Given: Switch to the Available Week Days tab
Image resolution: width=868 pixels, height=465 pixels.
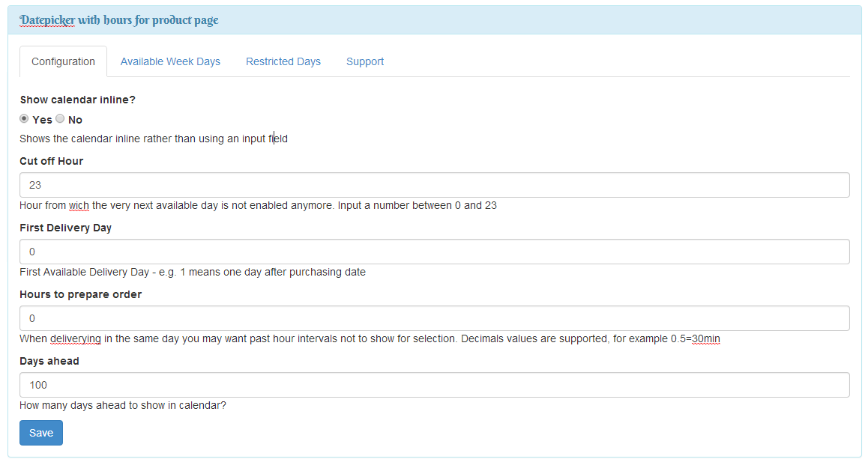Looking at the screenshot, I should point(170,61).
